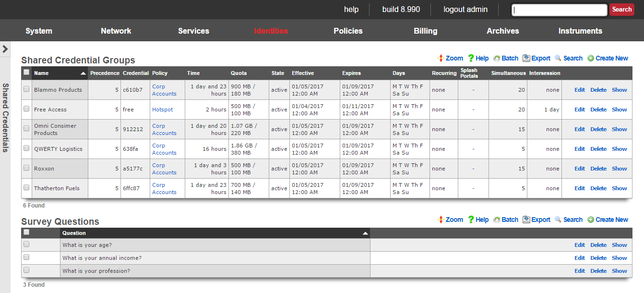The width and height of the screenshot is (644, 293).
Task: Click Export icon above Survey Questions table
Action: (x=526, y=220)
